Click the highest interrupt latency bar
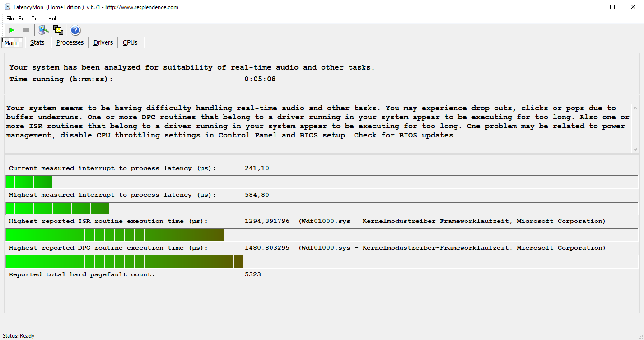Screen dimensions: 644x340 coord(57,208)
